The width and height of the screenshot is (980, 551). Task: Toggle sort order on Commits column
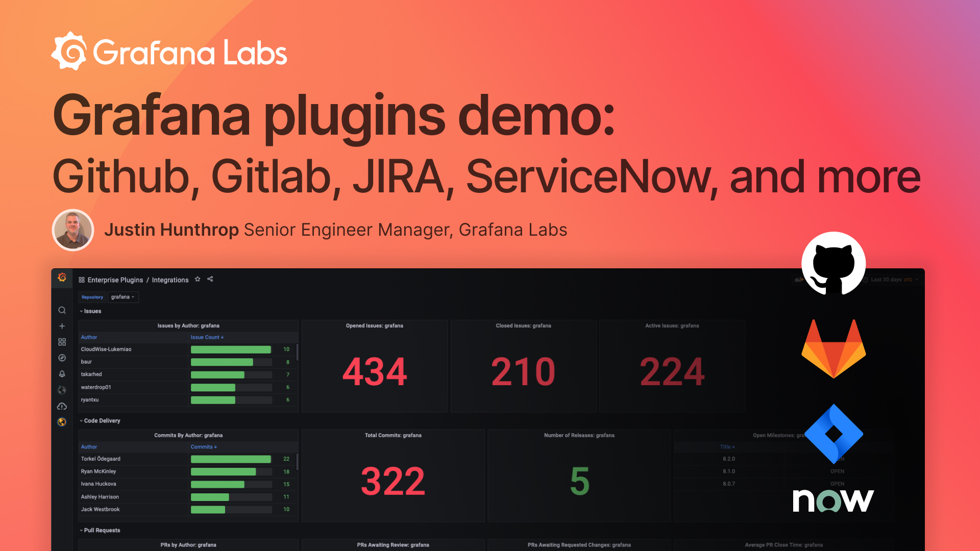point(204,446)
